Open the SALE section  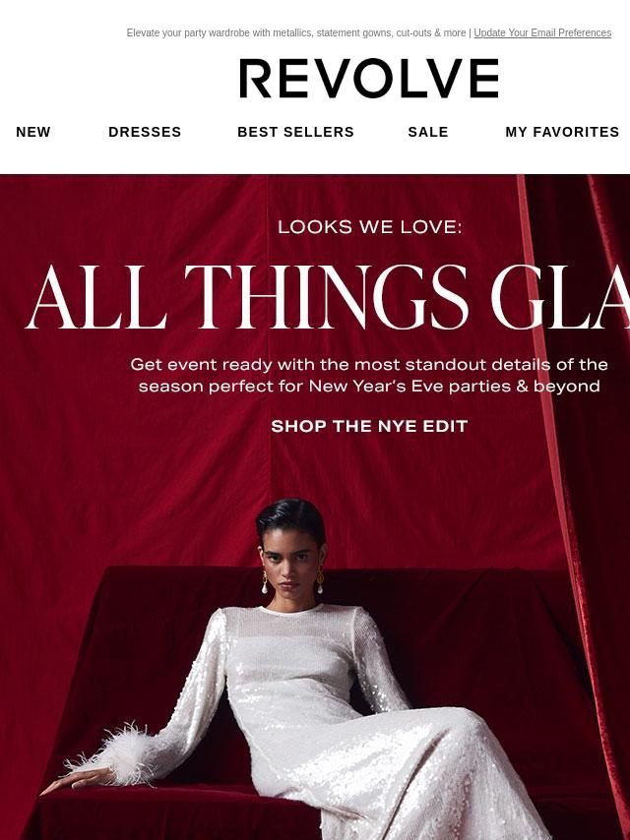(x=428, y=132)
